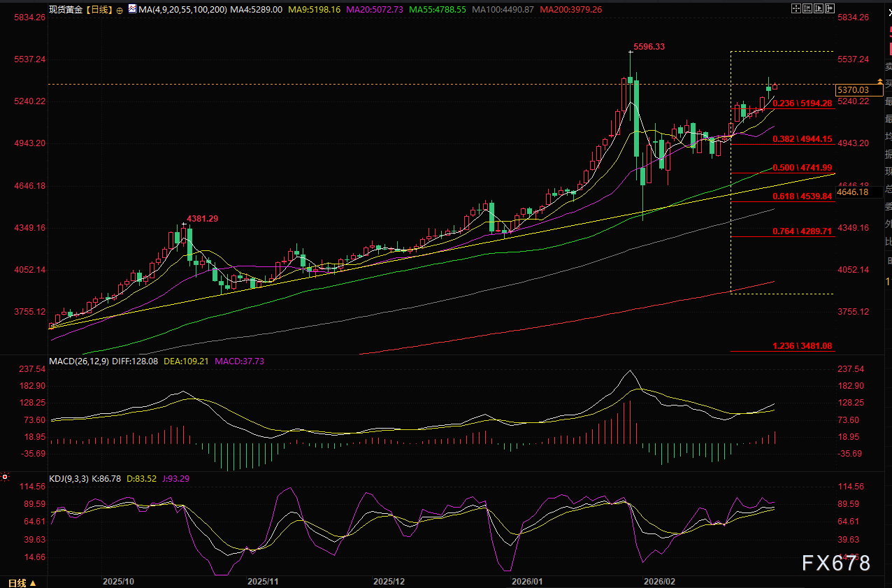Click the MA(4,9,20,55,100,200) indicator label

[x=182, y=10]
